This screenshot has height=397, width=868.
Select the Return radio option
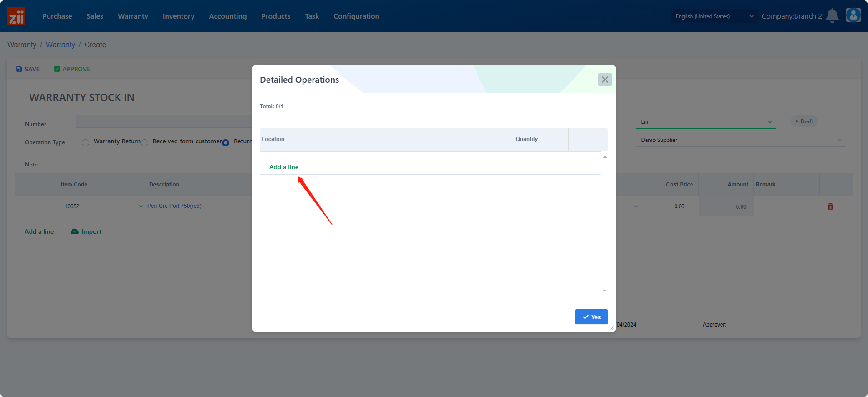[226, 143]
